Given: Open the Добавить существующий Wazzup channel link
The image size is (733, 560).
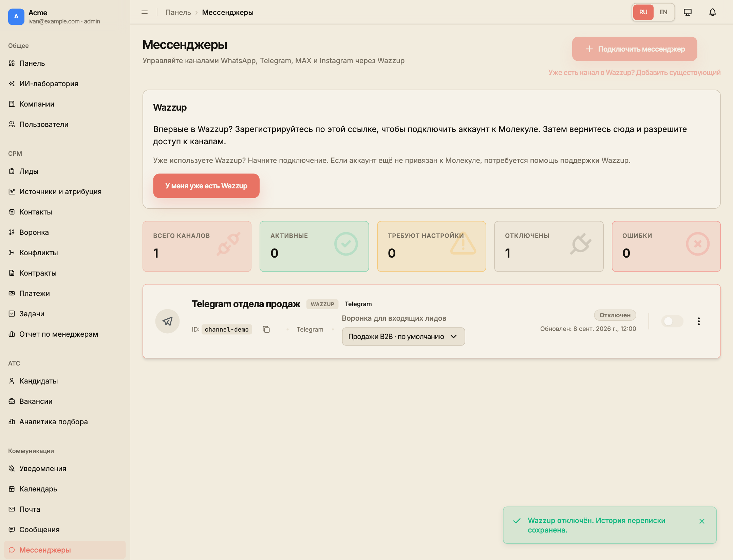Looking at the screenshot, I should tap(634, 72).
